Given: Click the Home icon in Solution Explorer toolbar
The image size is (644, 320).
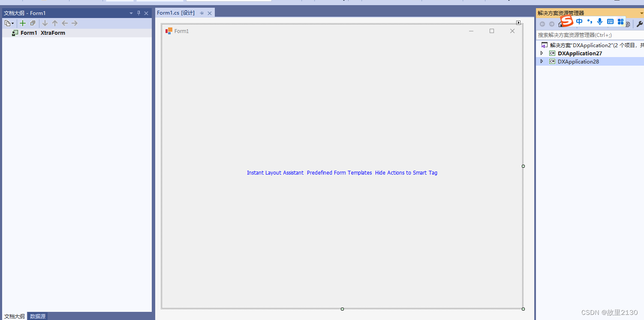Looking at the screenshot, I should (560, 24).
